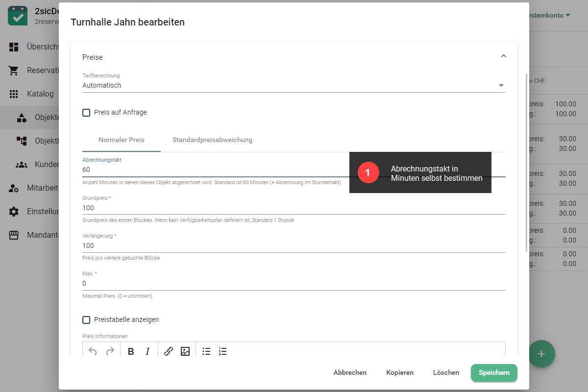
Task: Create a numbered list in editor
Action: pyautogui.click(x=223, y=351)
